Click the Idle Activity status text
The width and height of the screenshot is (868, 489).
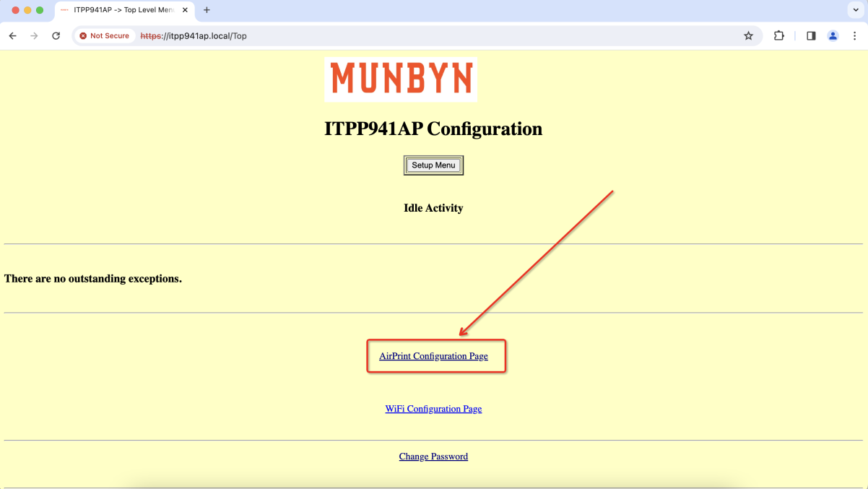(433, 208)
